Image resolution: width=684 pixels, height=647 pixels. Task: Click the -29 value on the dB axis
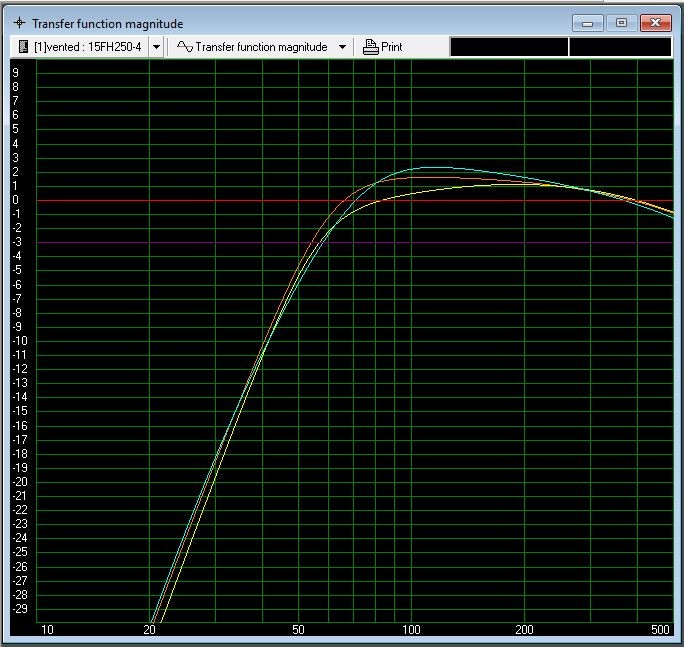pyautogui.click(x=20, y=609)
